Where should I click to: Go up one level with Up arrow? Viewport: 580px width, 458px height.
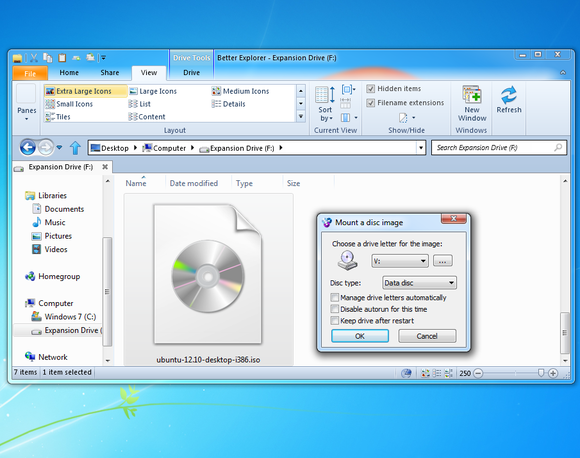(75, 148)
